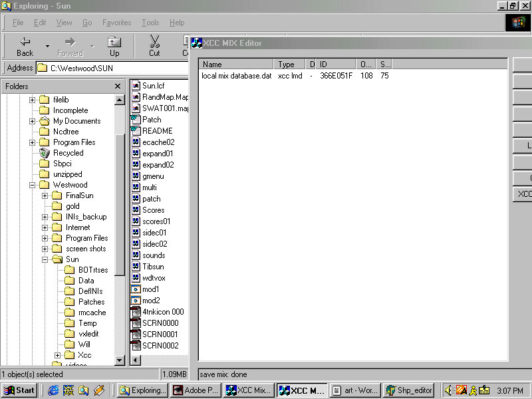Viewport: 532px width, 399px height.
Task: Select the Patch document icon
Action: coord(136,120)
